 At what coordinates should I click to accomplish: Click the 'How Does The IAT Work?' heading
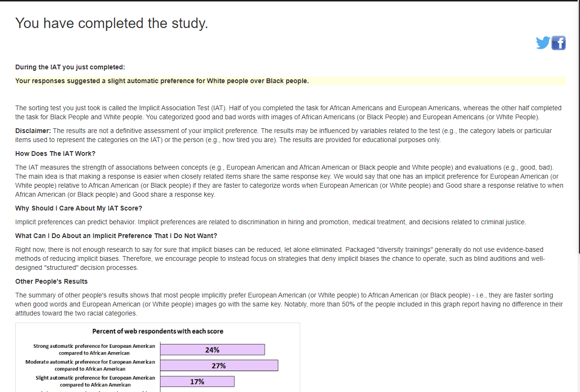tap(55, 153)
